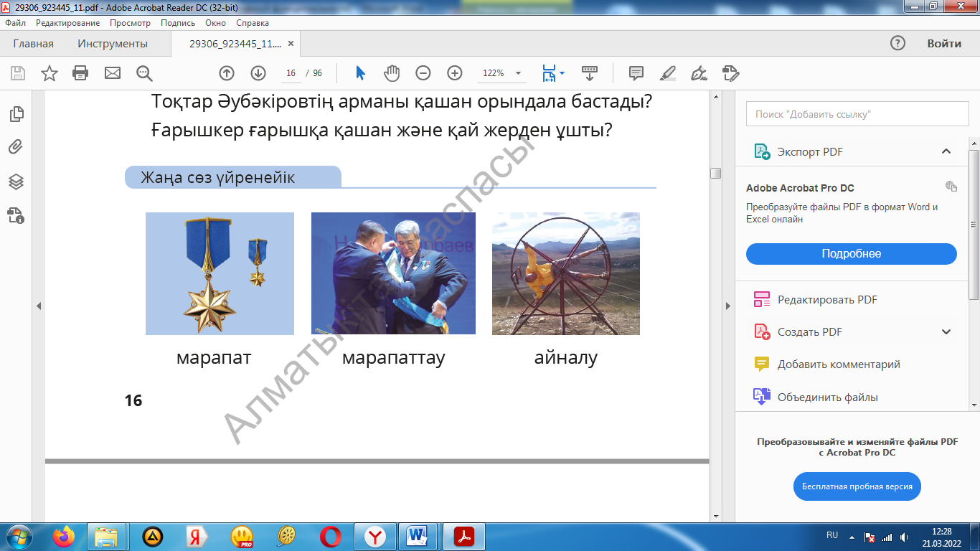Open the Окно menu
The image size is (980, 551).
pos(215,23)
